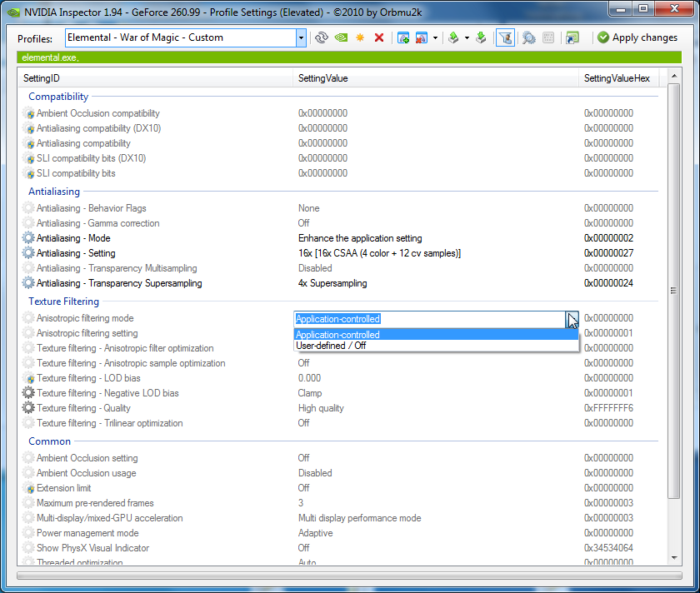Click the vertical scrollbar of settings list
700x593 pixels.
click(673, 291)
